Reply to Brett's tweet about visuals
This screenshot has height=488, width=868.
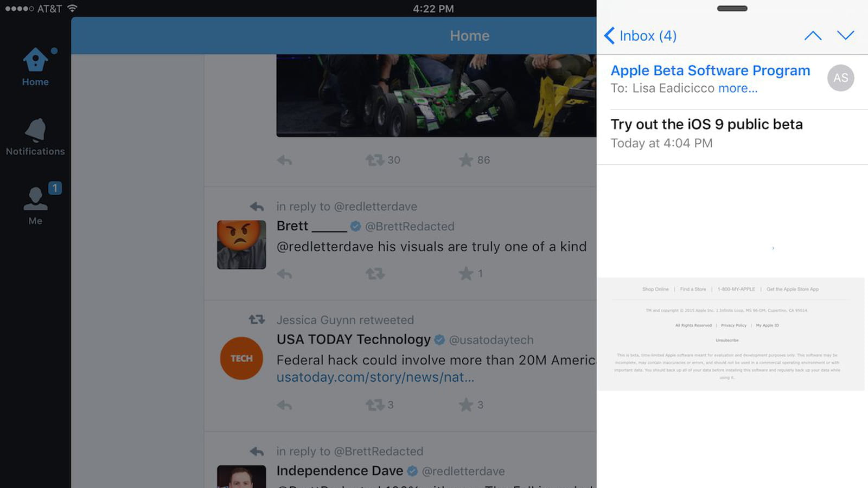click(x=285, y=274)
